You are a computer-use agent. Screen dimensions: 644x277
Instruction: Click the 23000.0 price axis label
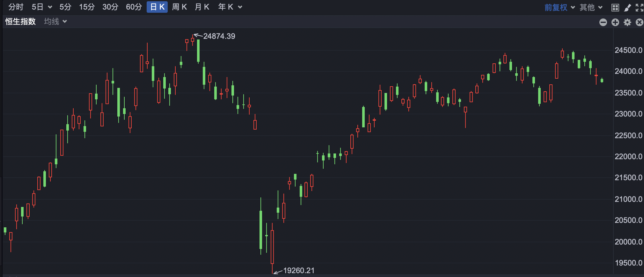[628, 114]
